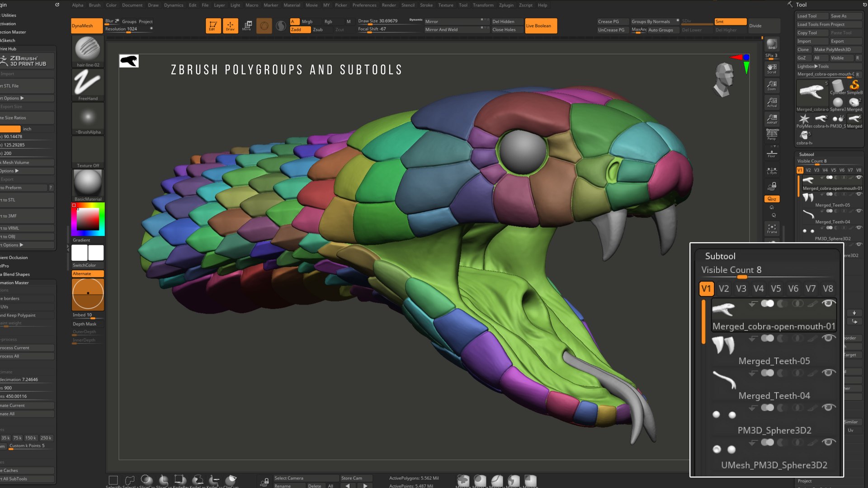This screenshot has height=488, width=868.
Task: Adjust the Resolution 1024 slider
Action: 128,29
